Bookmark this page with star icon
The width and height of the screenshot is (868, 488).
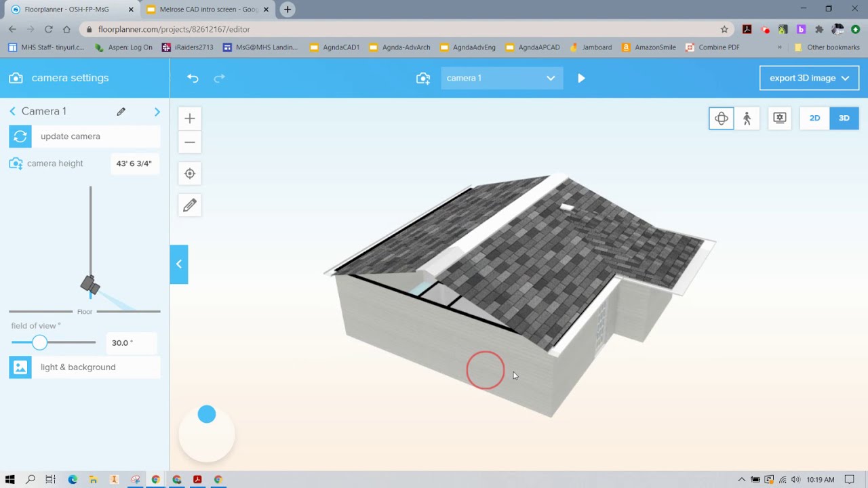[724, 29]
